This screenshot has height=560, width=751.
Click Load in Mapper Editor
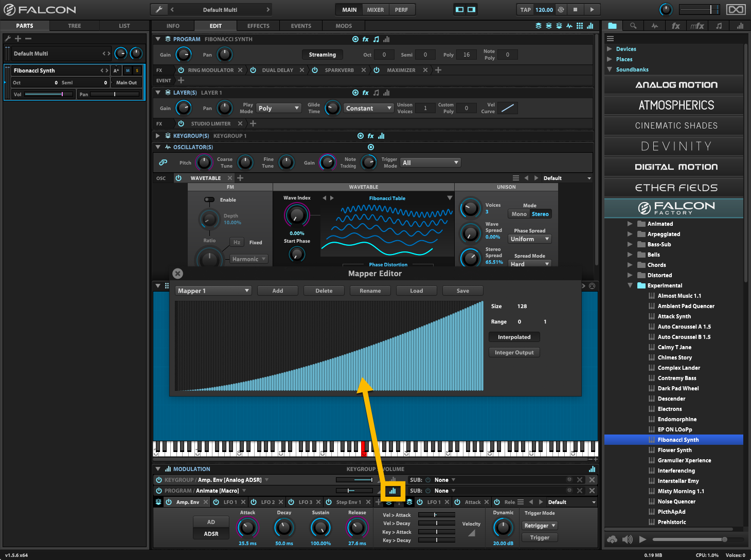pos(417,291)
